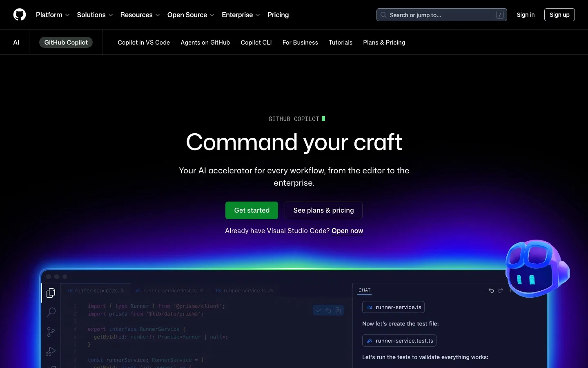Open the Open Source dropdown menu
This screenshot has height=368, width=588.
coord(191,15)
